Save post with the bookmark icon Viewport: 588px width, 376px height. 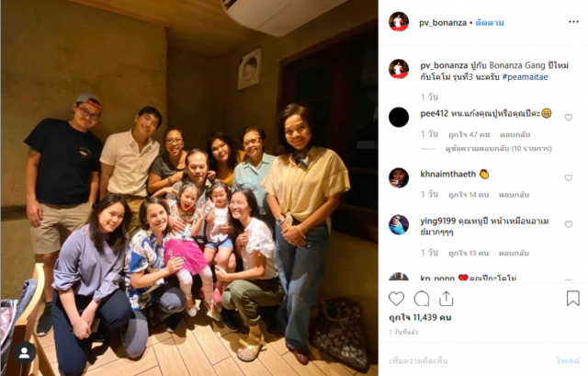tap(572, 299)
